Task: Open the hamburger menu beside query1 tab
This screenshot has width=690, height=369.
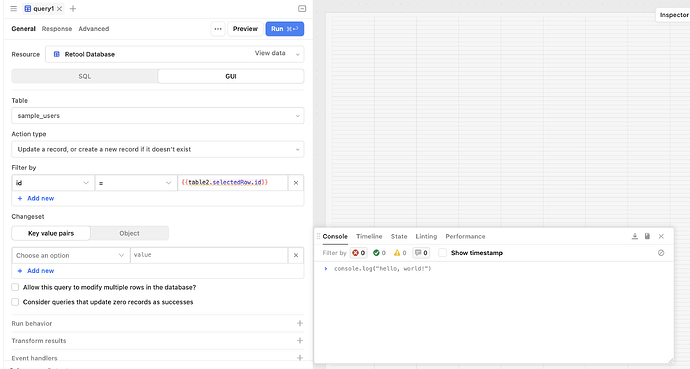Action: [x=14, y=8]
